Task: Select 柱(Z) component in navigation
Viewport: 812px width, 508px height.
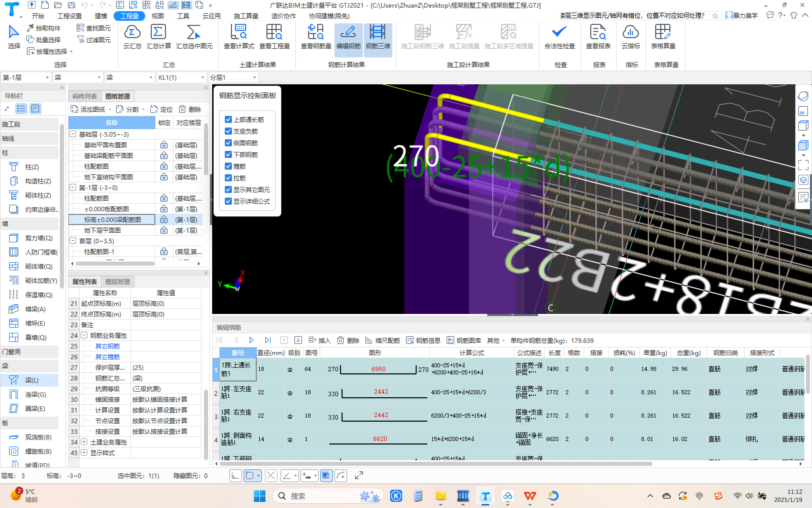Action: 29,167
